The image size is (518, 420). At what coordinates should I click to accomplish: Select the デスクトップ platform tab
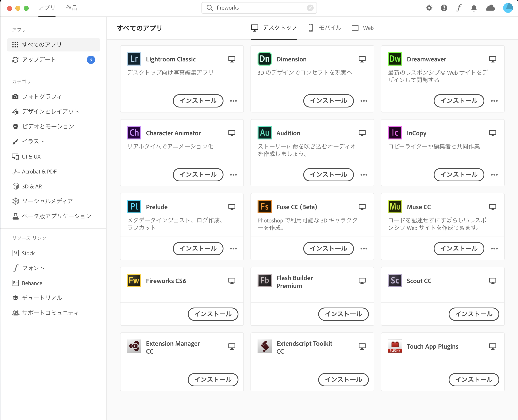274,28
